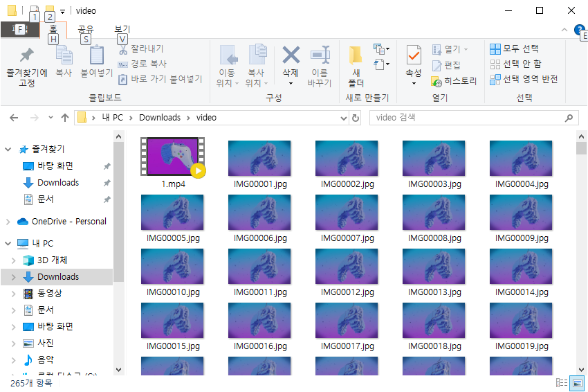
Task: Click the video 검색 search box
Action: (474, 118)
